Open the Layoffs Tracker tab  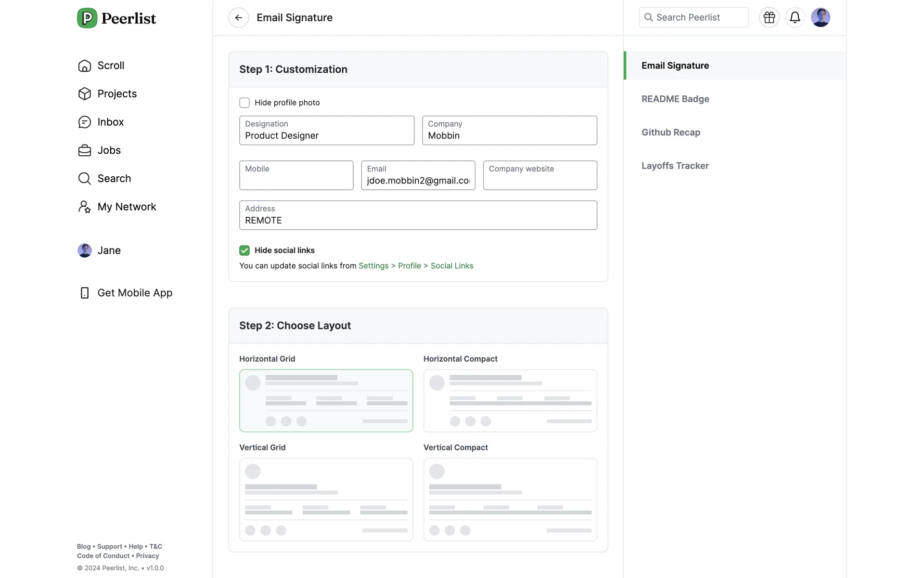(x=675, y=166)
